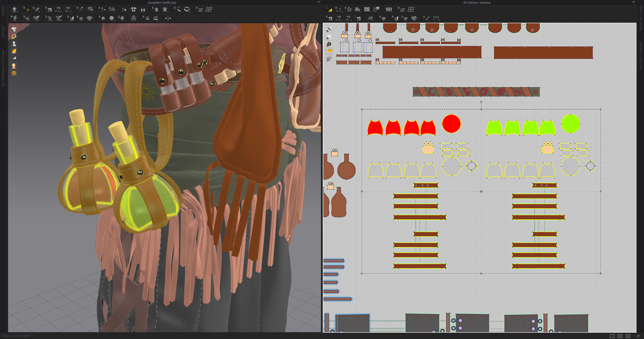Open the LIBRARY side panel tab
Image resolution: width=644 pixels, height=339 pixels.
click(3, 11)
